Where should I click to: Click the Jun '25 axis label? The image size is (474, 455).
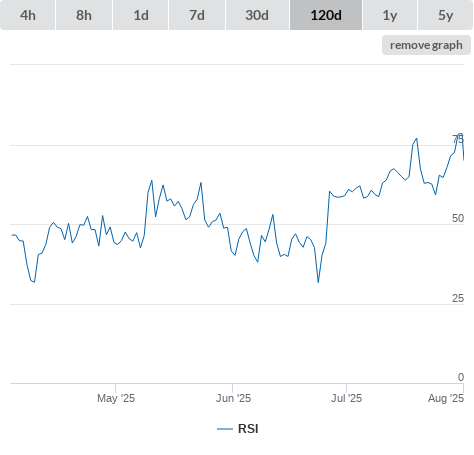pyautogui.click(x=233, y=398)
